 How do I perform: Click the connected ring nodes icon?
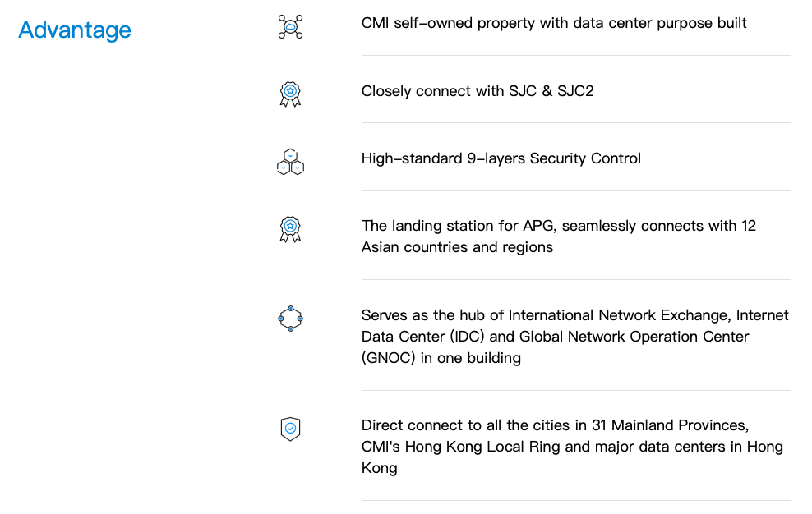290,319
